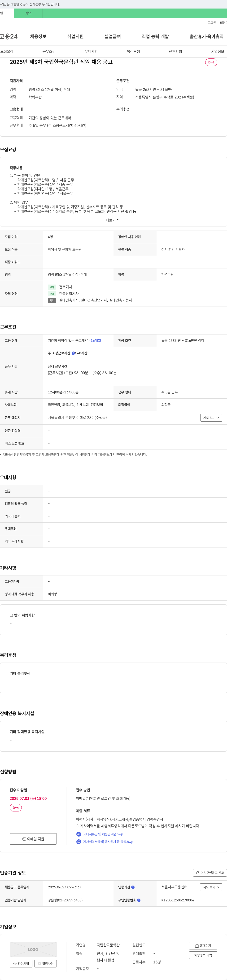Open the 주 소정근로시간 help tooltip icon
This screenshot has width=227, height=980.
(x=73, y=353)
